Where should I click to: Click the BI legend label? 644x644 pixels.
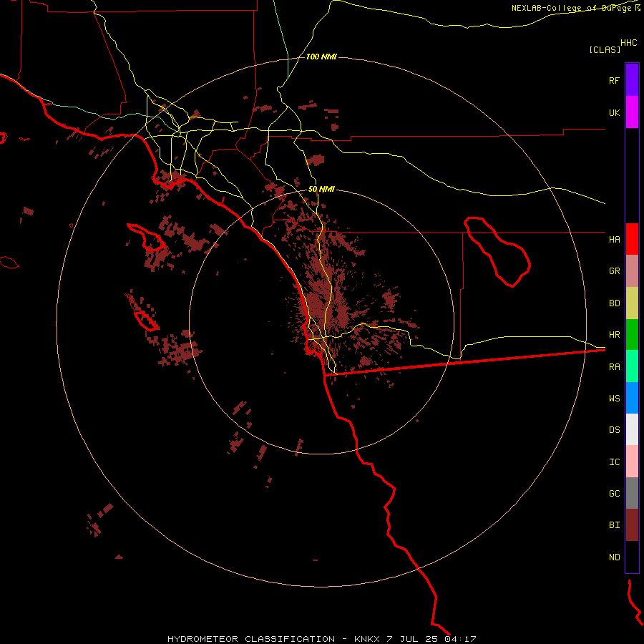click(x=614, y=525)
